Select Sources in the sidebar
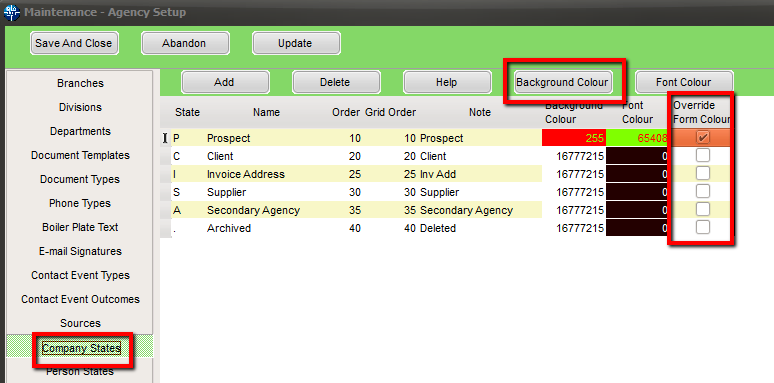The height and width of the screenshot is (383, 774). pyautogui.click(x=80, y=323)
